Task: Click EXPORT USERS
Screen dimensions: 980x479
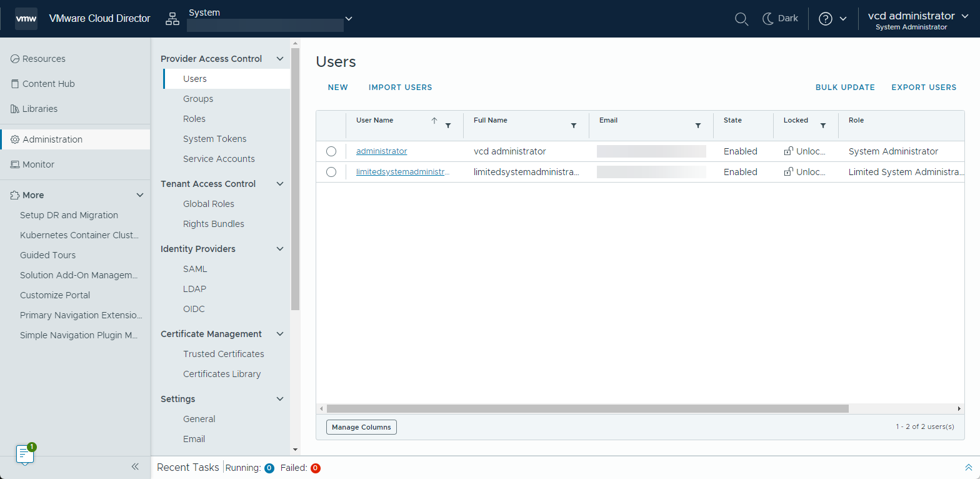Action: (x=924, y=88)
